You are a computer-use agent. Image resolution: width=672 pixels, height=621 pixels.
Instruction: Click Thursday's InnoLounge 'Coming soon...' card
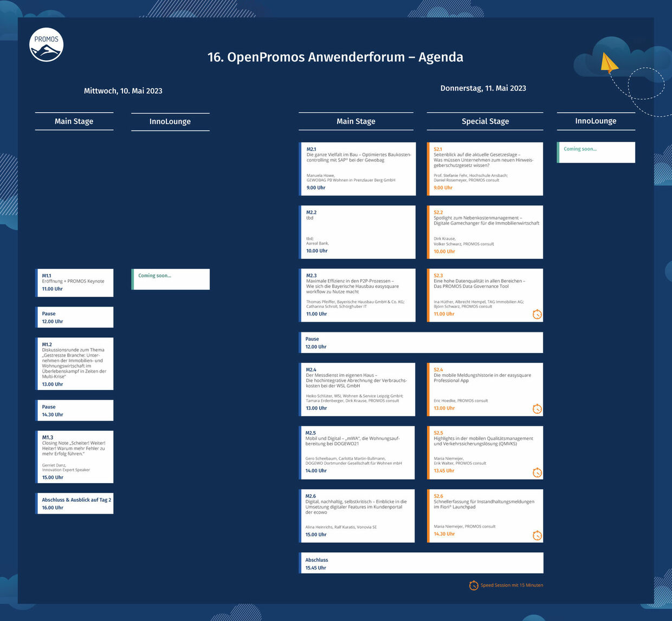tap(596, 152)
